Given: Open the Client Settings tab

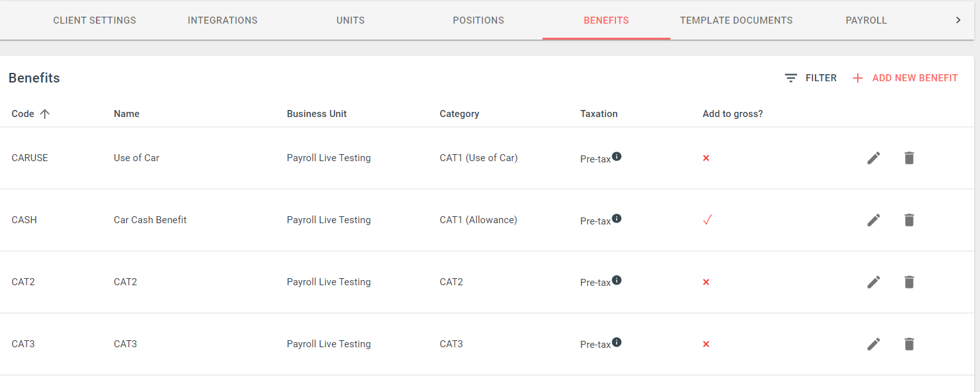Looking at the screenshot, I should (x=95, y=20).
